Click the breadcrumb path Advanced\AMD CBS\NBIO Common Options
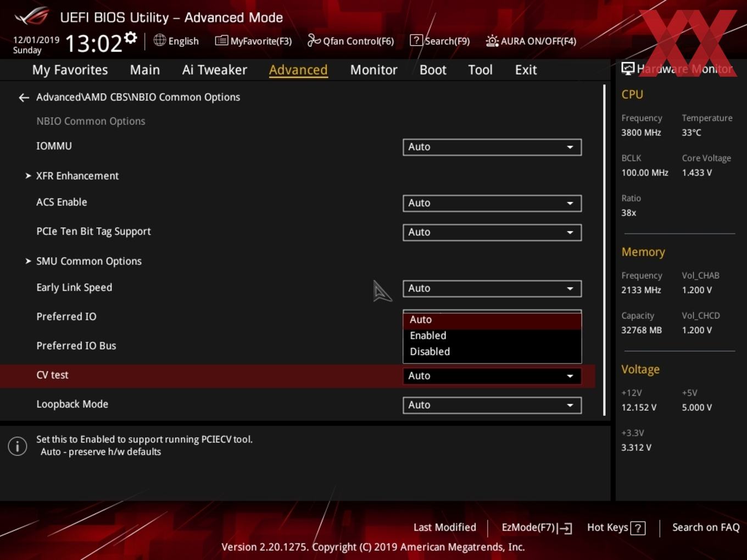 click(138, 97)
